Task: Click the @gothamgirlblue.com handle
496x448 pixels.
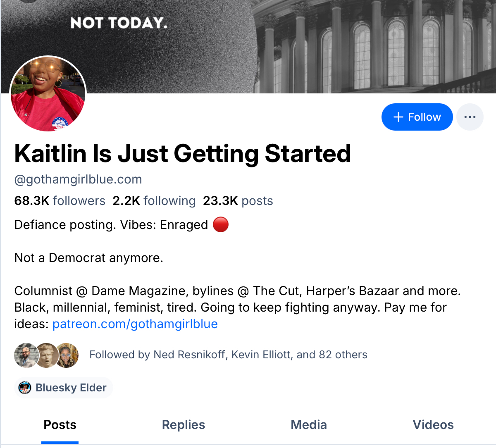Action: click(x=78, y=179)
